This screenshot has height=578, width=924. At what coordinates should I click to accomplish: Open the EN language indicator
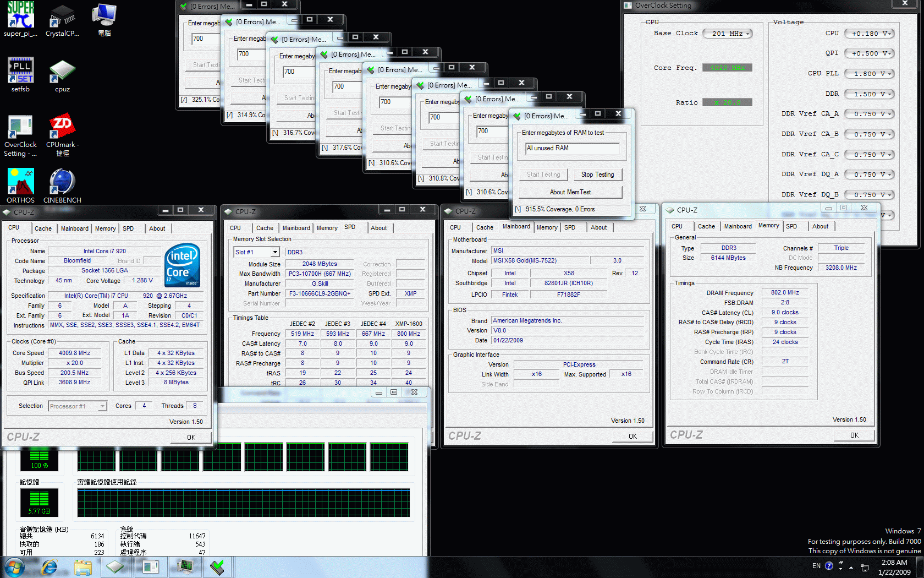(816, 566)
